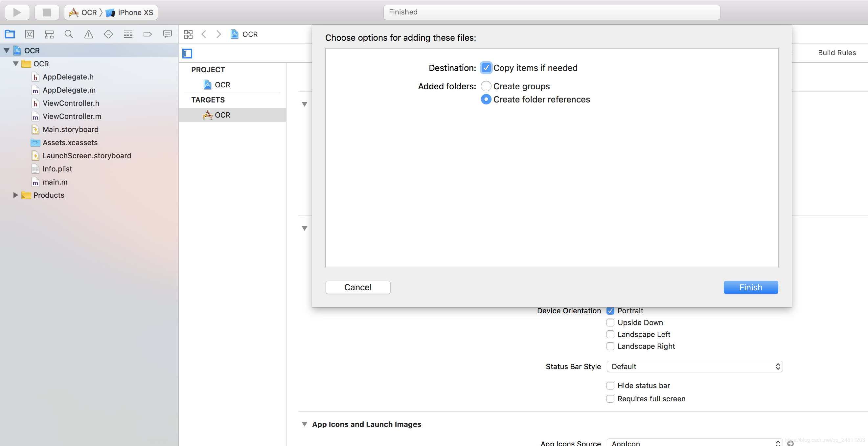Check Hide status bar

[x=610, y=385]
